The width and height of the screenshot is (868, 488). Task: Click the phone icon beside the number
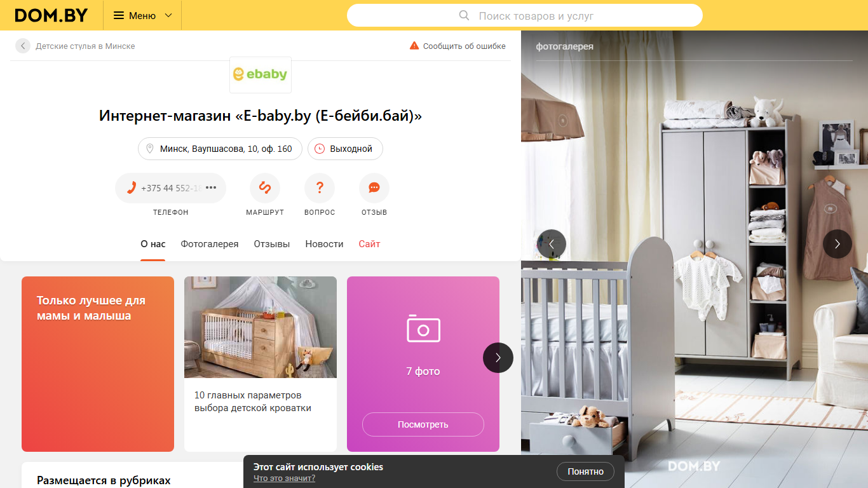pyautogui.click(x=132, y=188)
